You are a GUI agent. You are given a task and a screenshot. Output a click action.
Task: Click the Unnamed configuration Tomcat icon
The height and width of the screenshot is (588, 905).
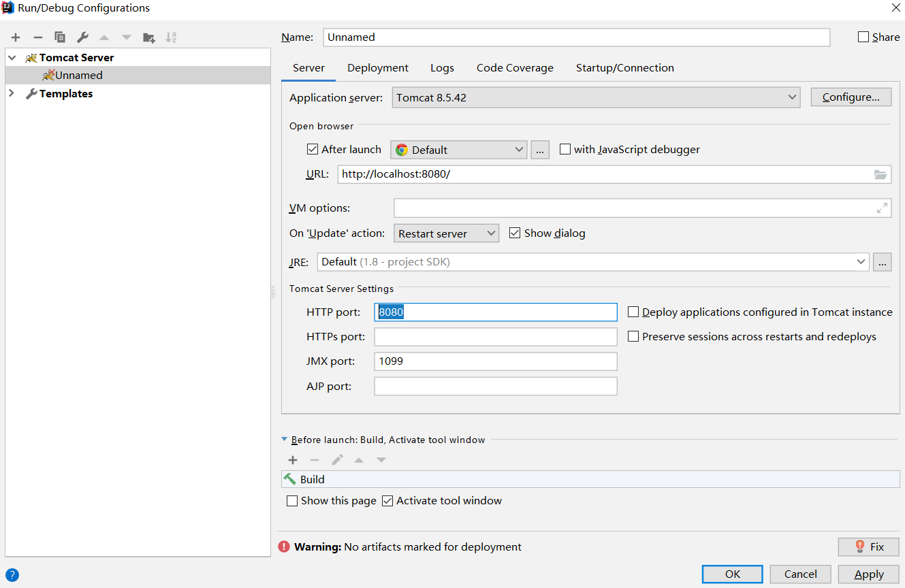(x=48, y=76)
